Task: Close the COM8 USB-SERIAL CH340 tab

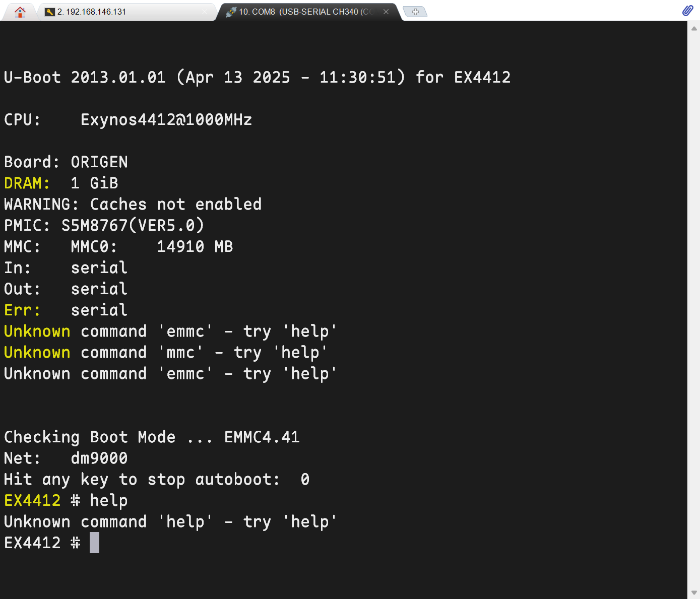Action: pyautogui.click(x=386, y=12)
